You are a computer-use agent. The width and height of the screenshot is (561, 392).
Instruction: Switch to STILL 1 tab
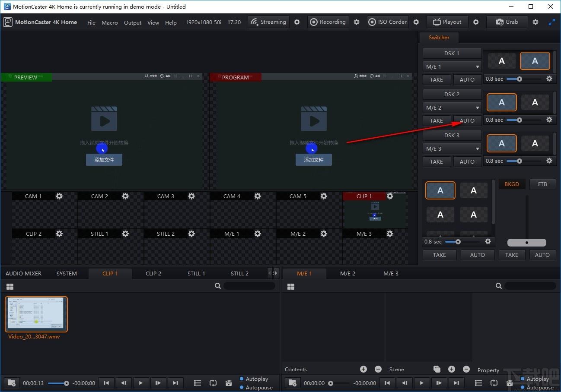pos(196,273)
